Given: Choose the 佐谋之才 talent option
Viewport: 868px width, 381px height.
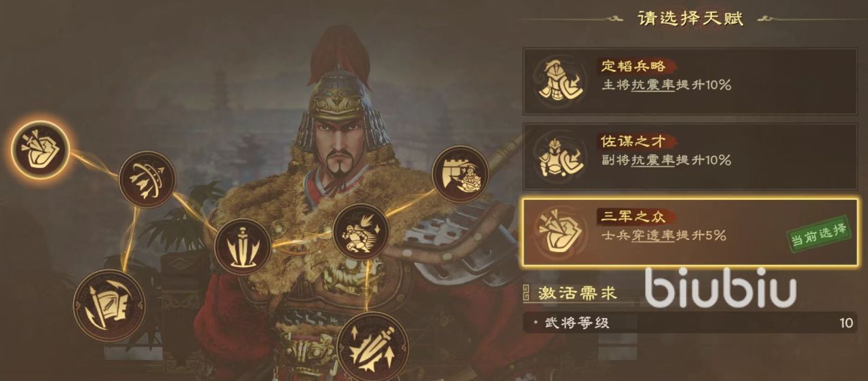Looking at the screenshot, I should point(691,156).
